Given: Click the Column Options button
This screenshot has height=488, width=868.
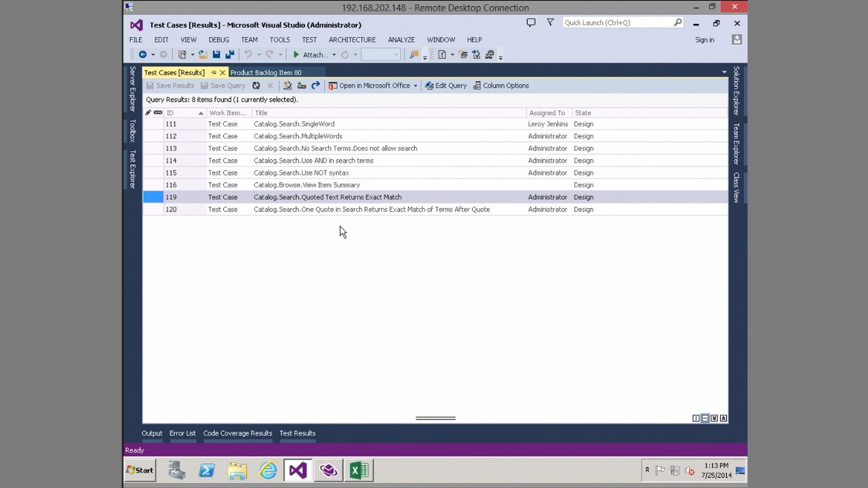Looking at the screenshot, I should (500, 85).
